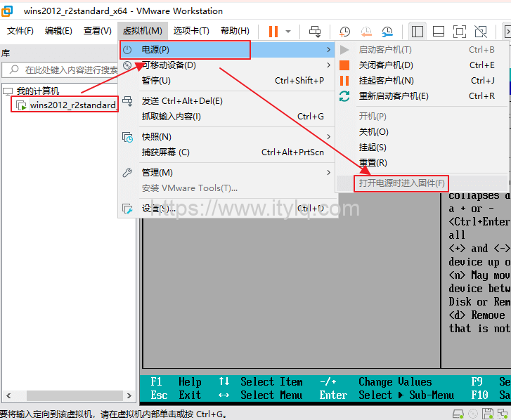
Task: Take a snapshot using the clock-plus icon
Action: (345, 31)
